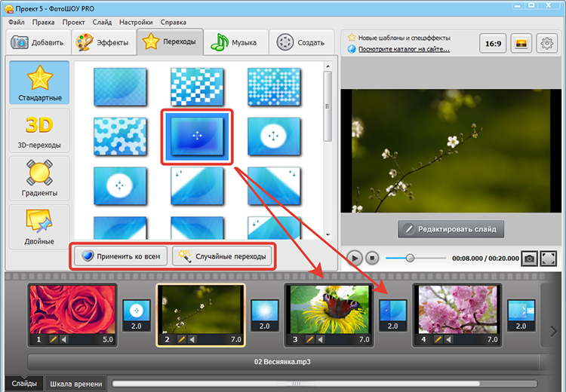Switch to the Переходы tab
The image size is (566, 392).
point(170,41)
